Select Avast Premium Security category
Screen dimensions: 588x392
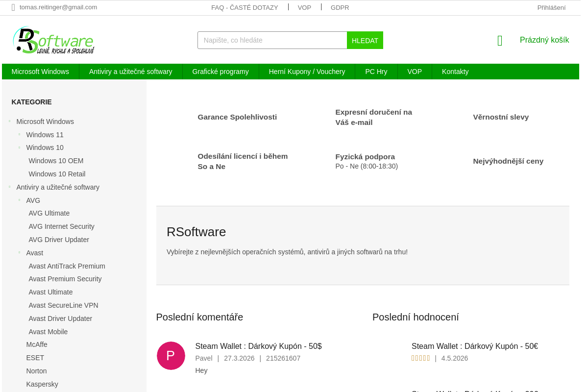pos(65,279)
